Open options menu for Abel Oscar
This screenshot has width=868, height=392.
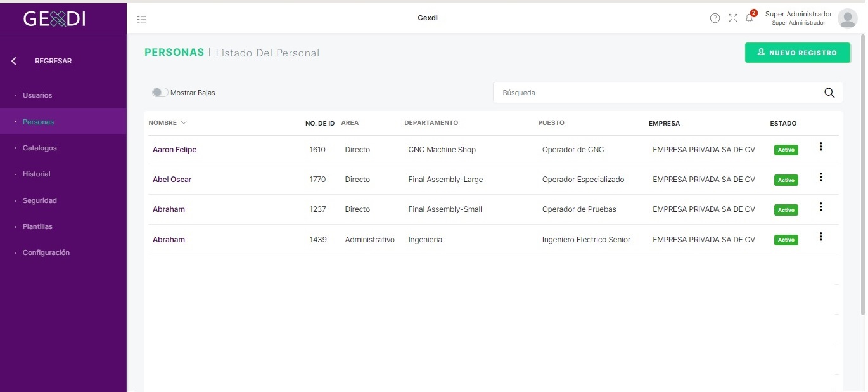[821, 177]
